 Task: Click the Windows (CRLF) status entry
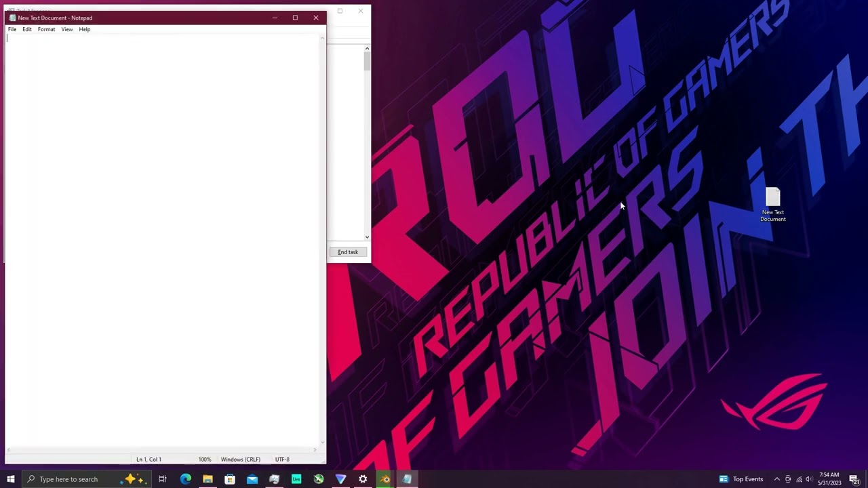coord(241,460)
